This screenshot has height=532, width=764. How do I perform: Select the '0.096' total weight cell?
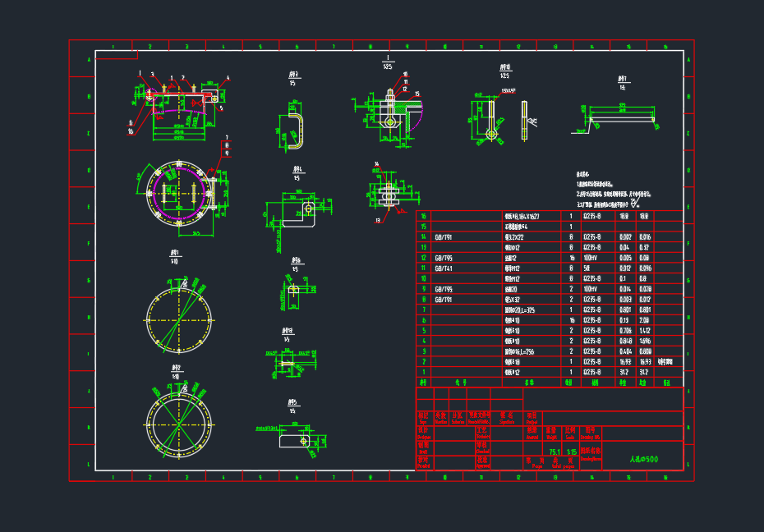pyautogui.click(x=645, y=268)
